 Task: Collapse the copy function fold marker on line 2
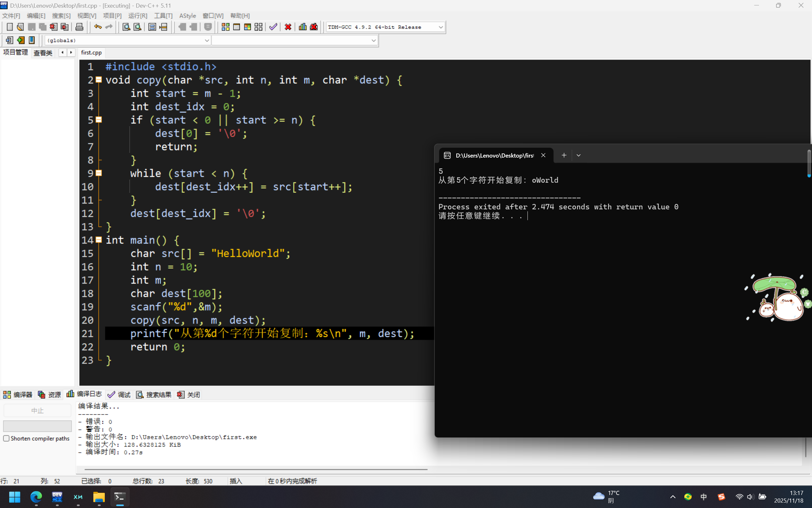click(99, 80)
